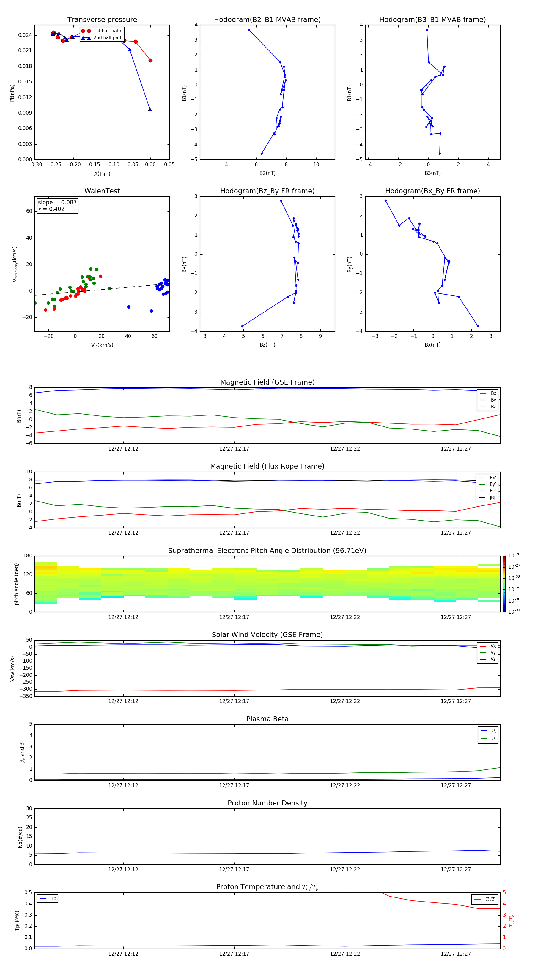Screen dimensions: 535x980
Task: Click the 'pitch angle (deg)' axis label
Action: tap(16, 584)
